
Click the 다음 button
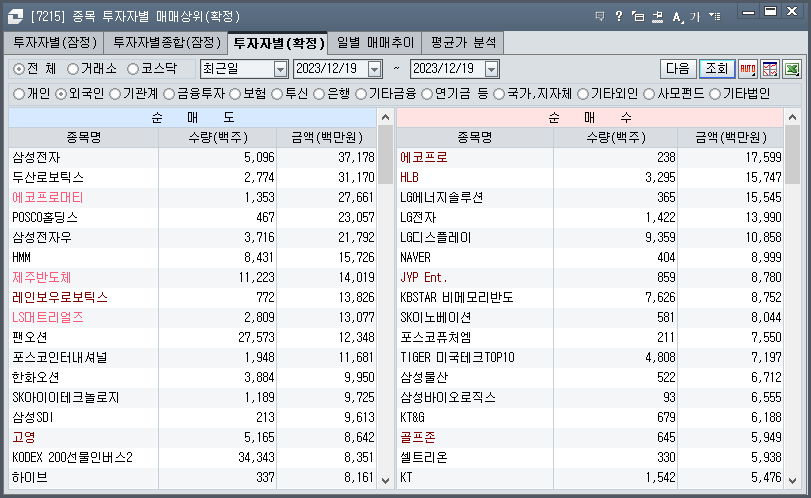(x=678, y=69)
